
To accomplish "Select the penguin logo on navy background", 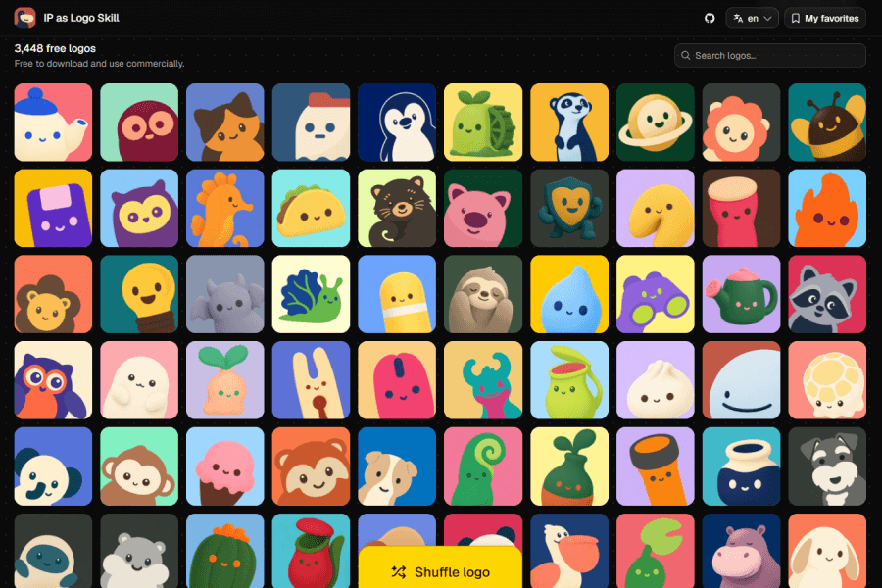I will click(x=397, y=122).
